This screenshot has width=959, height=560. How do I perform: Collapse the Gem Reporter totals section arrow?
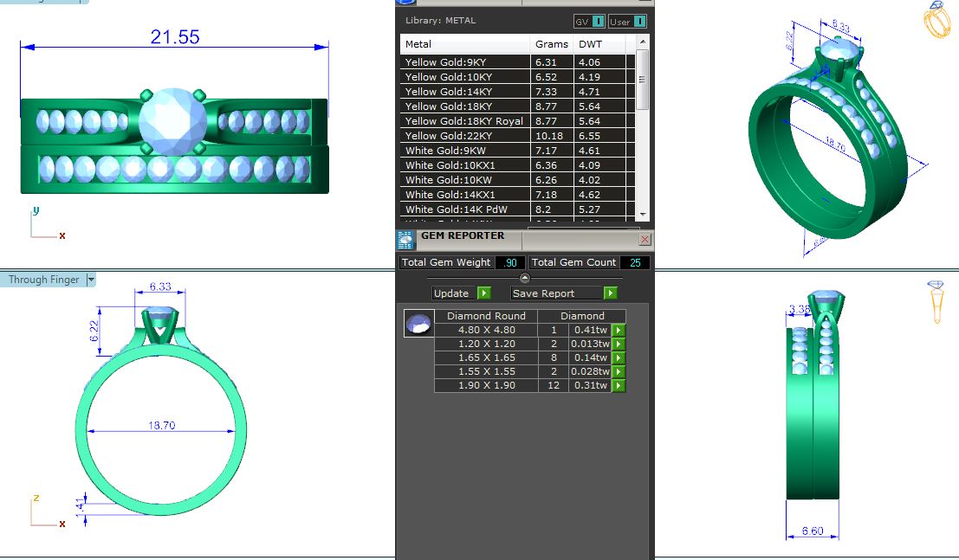coord(524,278)
